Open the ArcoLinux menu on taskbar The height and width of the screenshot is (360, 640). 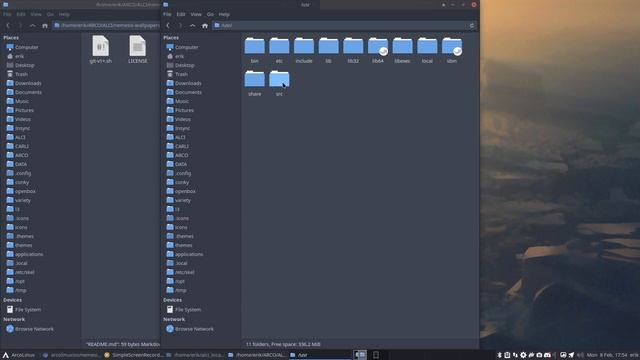[x=19, y=355]
